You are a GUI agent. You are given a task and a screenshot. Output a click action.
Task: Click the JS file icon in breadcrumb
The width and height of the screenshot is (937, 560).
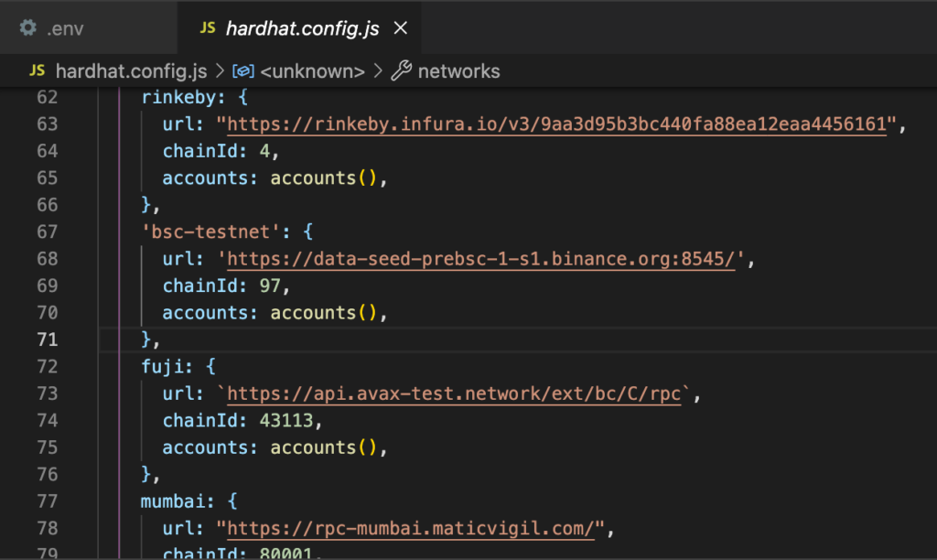[x=37, y=70]
